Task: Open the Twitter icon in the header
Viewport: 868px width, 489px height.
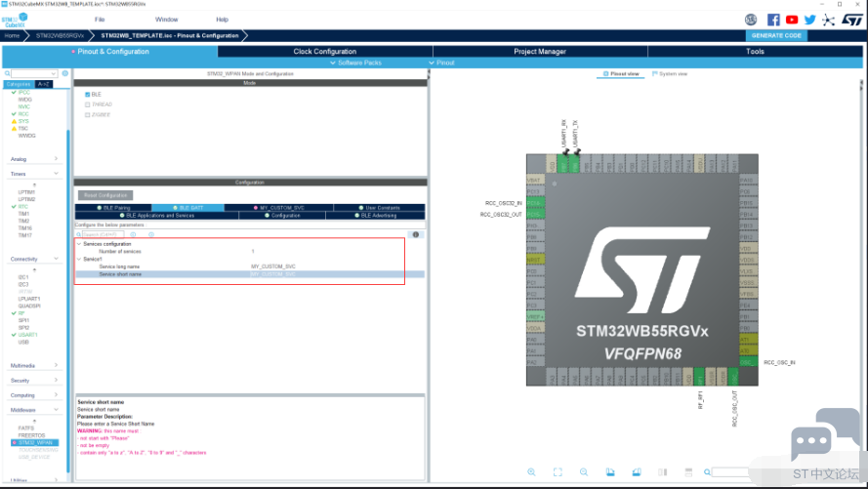Action: 809,20
